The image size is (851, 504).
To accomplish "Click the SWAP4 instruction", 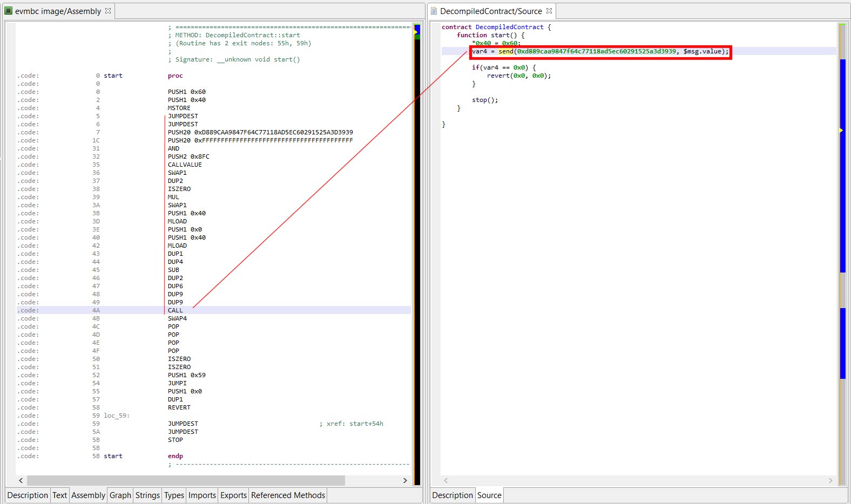I will point(177,318).
